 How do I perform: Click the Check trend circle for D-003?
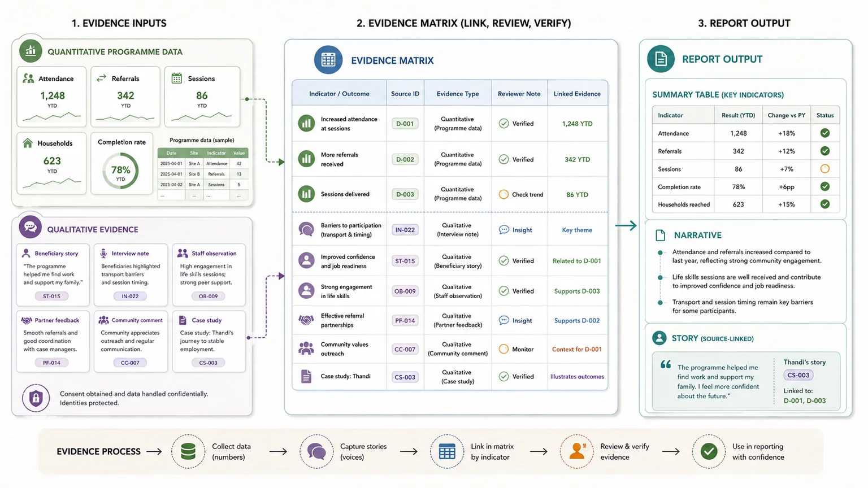(504, 194)
